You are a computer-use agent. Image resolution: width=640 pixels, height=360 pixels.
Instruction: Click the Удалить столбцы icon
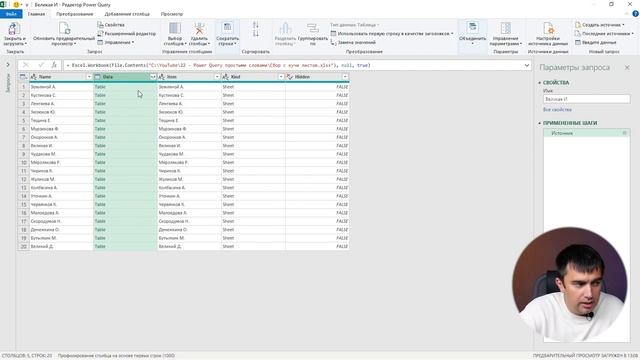pos(199,29)
